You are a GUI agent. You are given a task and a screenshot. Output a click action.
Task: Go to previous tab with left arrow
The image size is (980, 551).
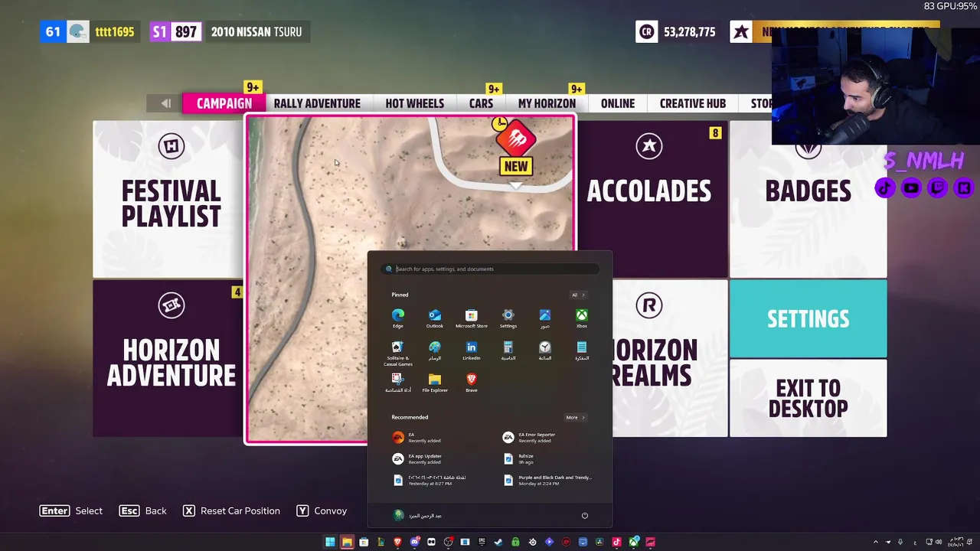point(165,103)
